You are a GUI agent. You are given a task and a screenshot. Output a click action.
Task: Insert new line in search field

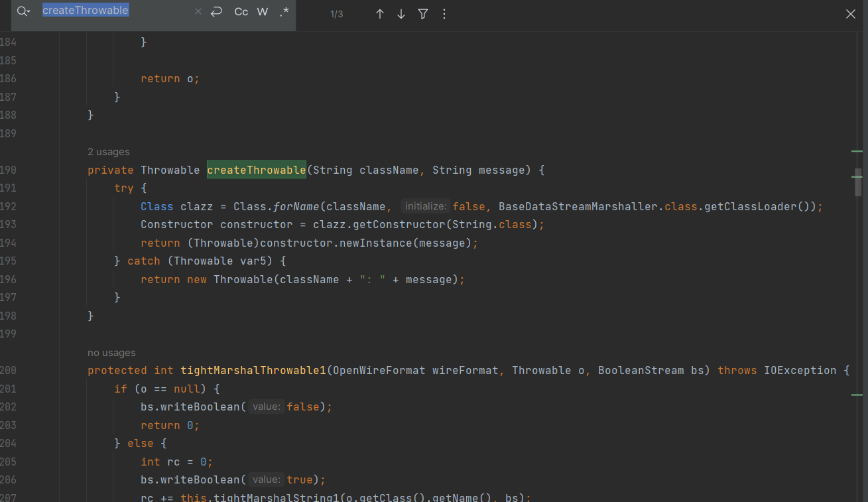216,11
